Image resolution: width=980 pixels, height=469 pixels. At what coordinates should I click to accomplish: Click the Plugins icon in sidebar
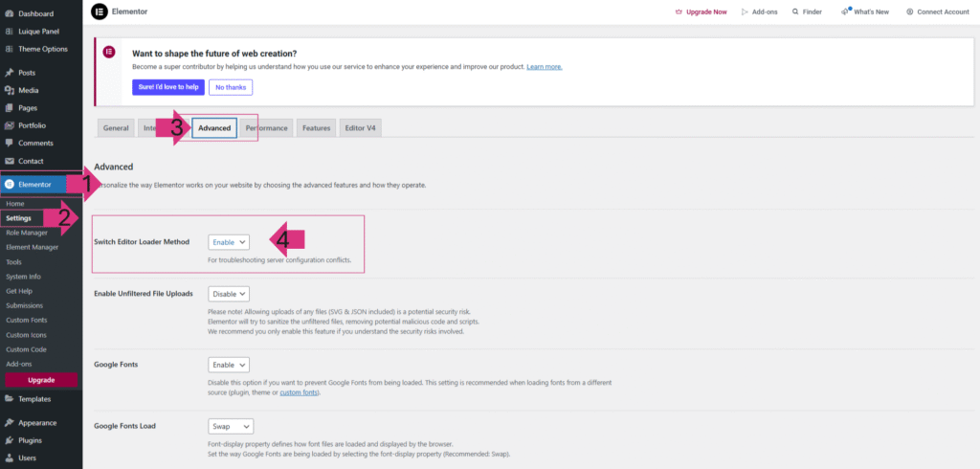[x=10, y=440]
